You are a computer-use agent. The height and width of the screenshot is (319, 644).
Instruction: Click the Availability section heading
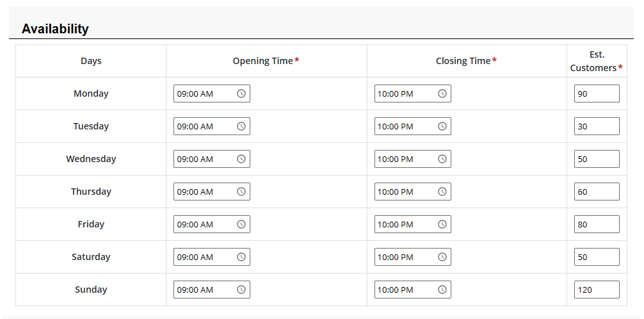[x=55, y=29]
